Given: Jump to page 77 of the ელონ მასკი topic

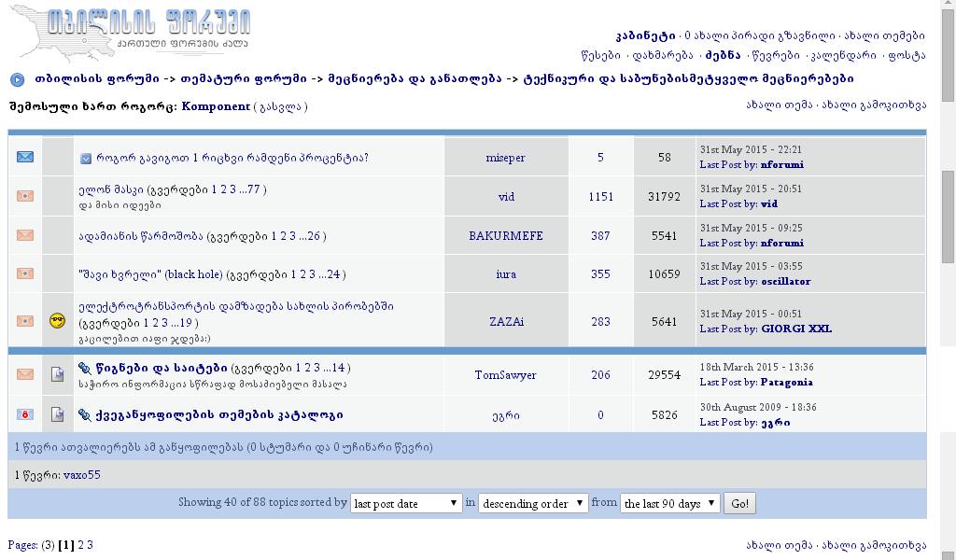Looking at the screenshot, I should tap(255, 189).
